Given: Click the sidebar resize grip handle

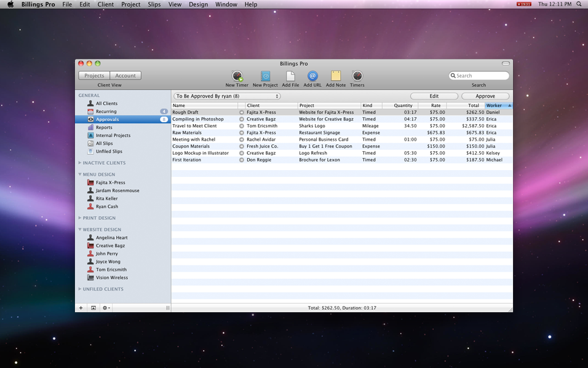Looking at the screenshot, I should (168, 308).
